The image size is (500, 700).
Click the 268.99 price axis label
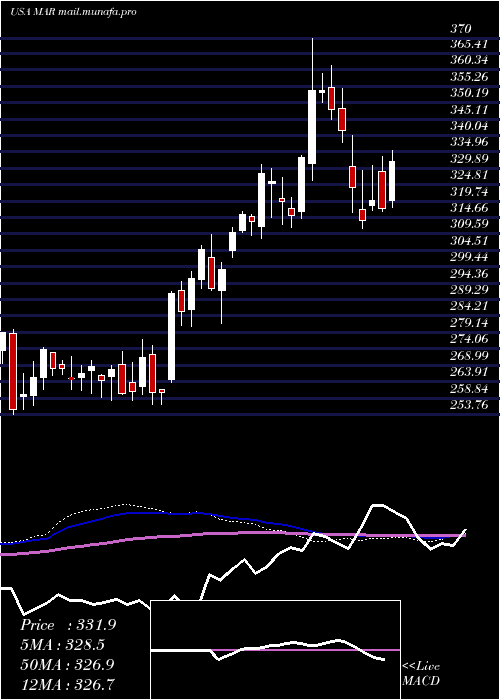pos(468,356)
